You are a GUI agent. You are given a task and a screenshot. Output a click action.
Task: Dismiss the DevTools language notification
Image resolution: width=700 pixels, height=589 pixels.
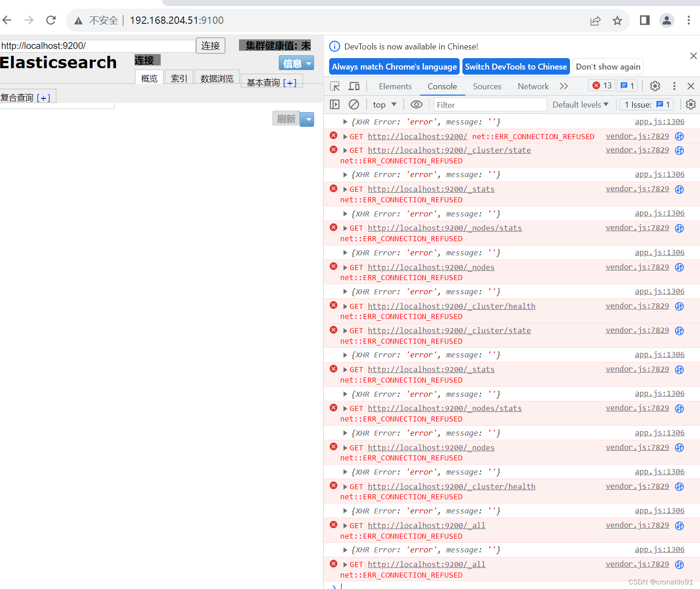point(693,56)
